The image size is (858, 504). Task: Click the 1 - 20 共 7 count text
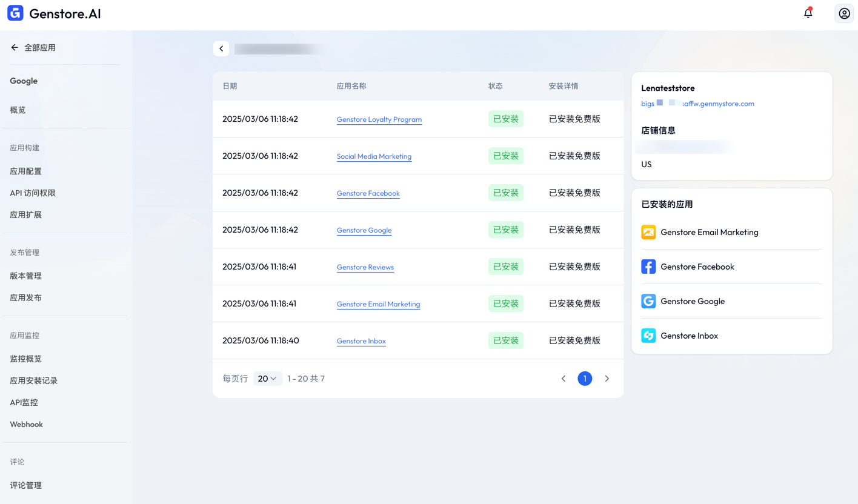pos(306,379)
